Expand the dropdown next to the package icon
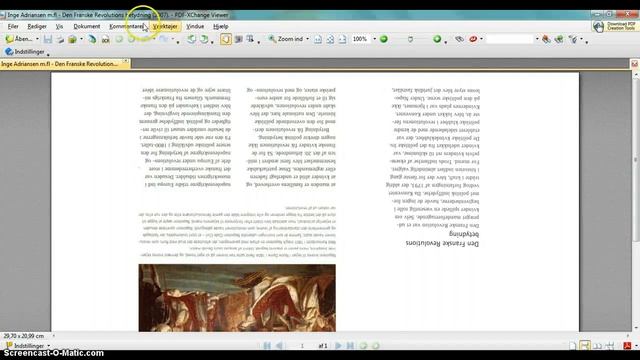Image resolution: width=640 pixels, height=360 pixels. (x=81, y=40)
